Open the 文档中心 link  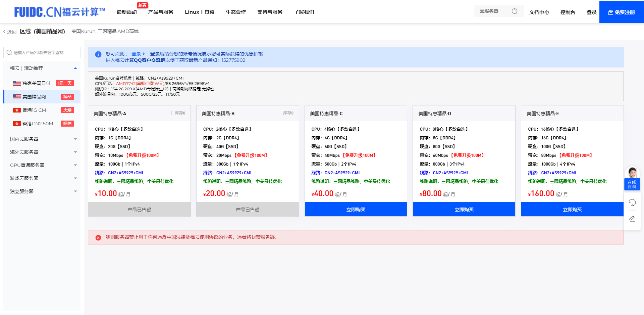point(539,12)
